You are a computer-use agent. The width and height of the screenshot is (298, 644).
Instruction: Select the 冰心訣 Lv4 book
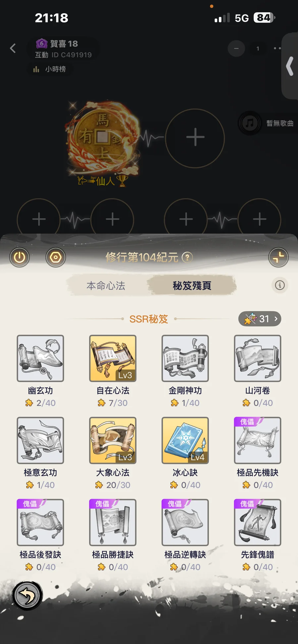point(185,440)
